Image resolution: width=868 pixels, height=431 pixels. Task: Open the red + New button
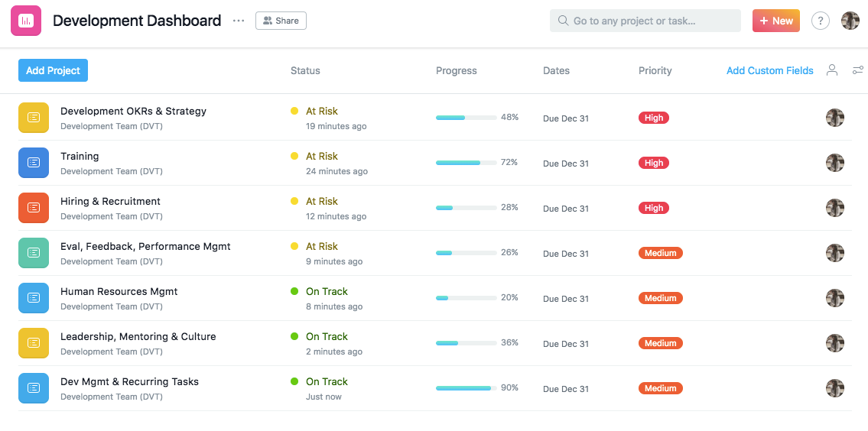776,21
